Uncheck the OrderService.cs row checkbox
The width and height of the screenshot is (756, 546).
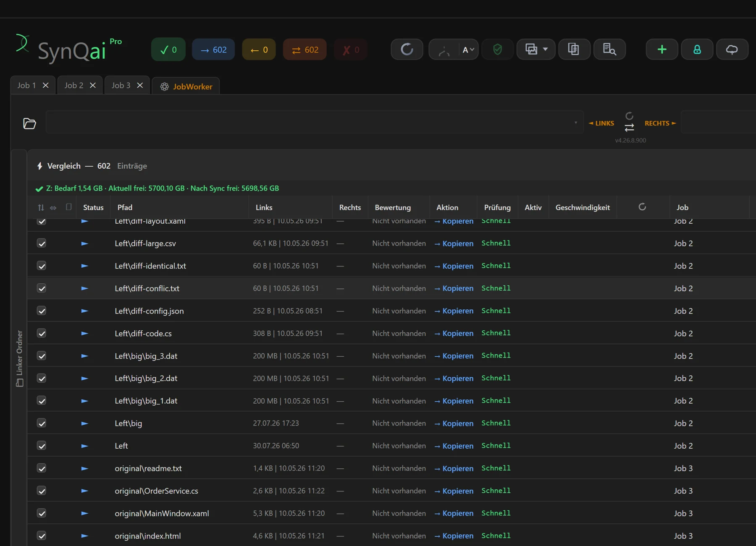point(42,491)
